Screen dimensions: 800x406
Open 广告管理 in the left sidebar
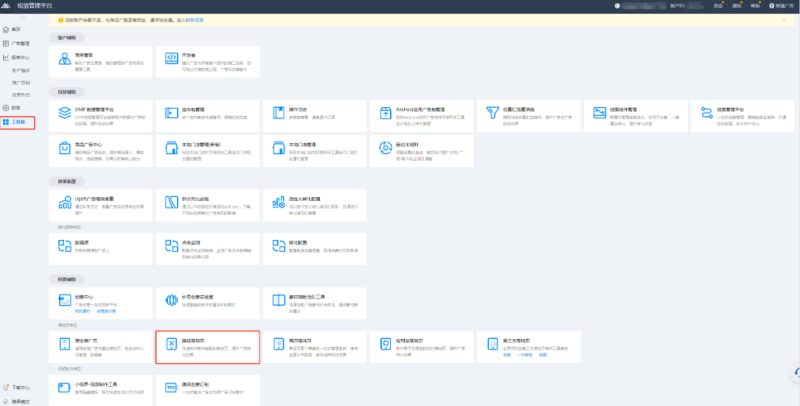pos(20,44)
